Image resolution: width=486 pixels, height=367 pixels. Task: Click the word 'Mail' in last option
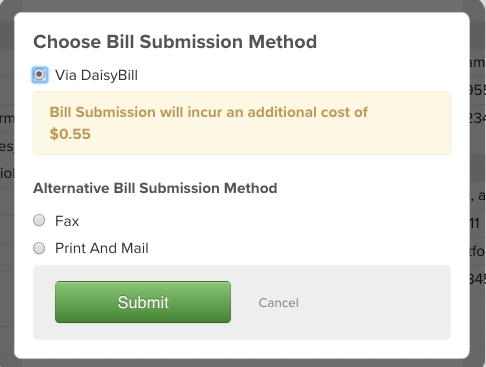(135, 248)
